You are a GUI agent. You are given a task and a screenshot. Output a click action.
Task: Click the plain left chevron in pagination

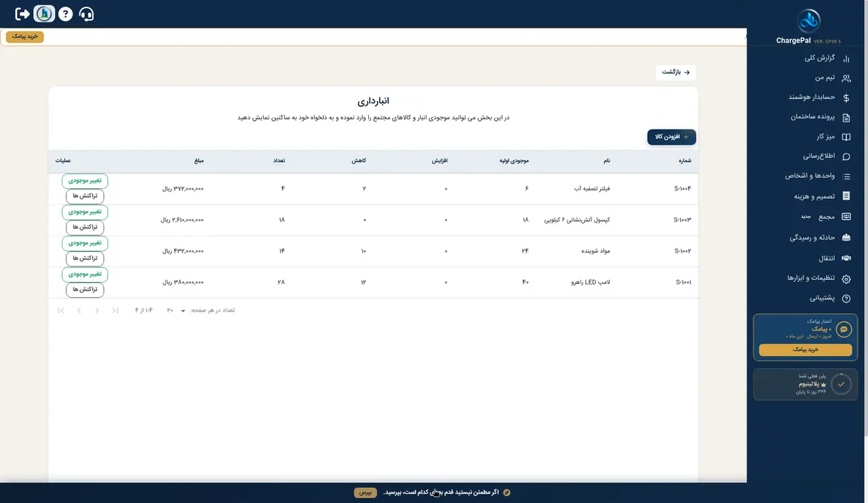click(x=79, y=310)
